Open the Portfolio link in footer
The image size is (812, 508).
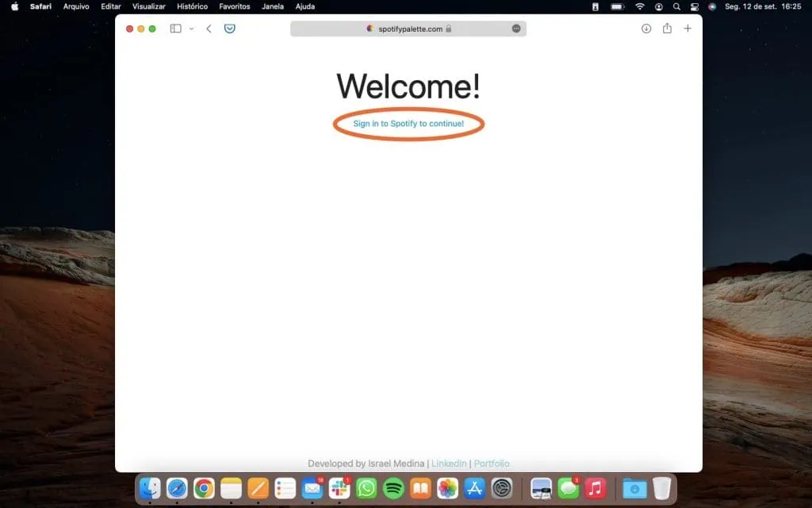pyautogui.click(x=492, y=464)
